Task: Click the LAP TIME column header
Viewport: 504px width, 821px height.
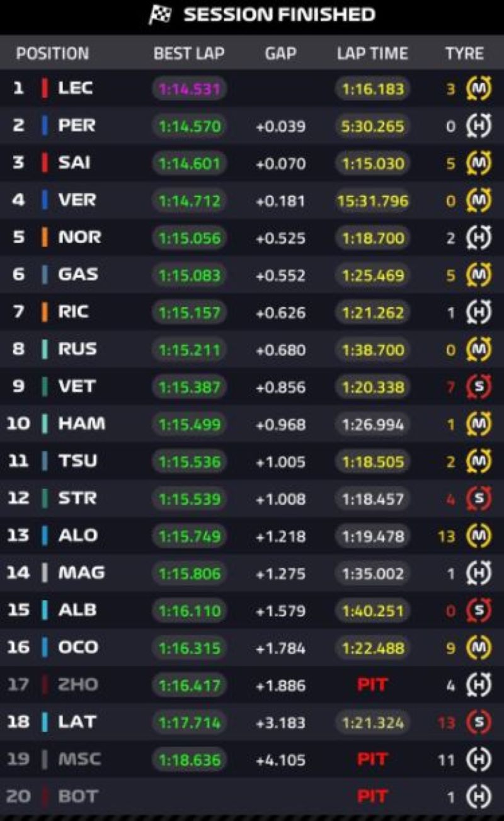Action: pyautogui.click(x=372, y=54)
